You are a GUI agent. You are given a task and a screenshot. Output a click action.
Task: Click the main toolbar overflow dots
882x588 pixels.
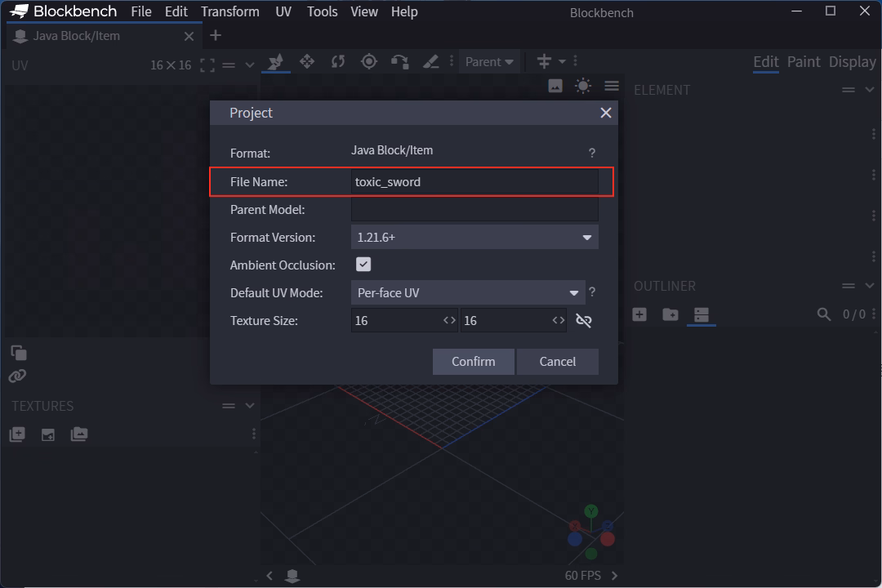pos(451,61)
